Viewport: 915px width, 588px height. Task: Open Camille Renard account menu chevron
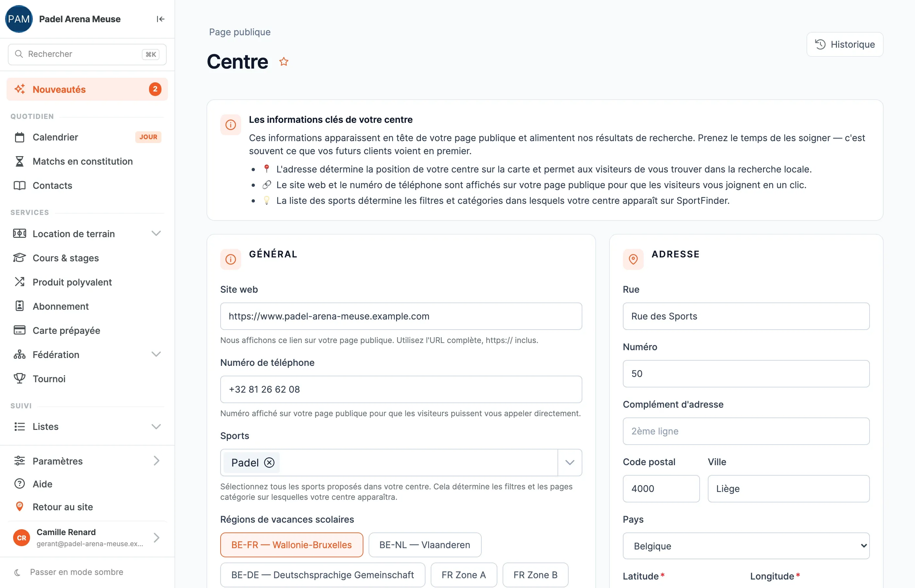pos(156,538)
